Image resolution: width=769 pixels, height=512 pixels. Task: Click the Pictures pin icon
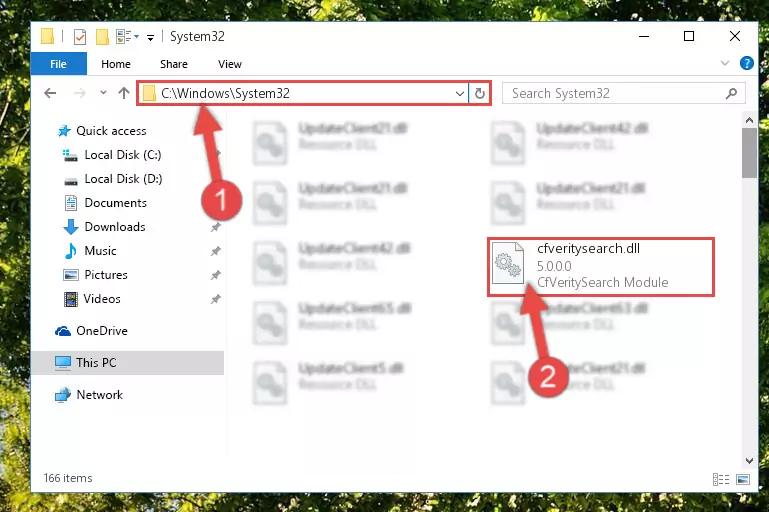pos(215,275)
